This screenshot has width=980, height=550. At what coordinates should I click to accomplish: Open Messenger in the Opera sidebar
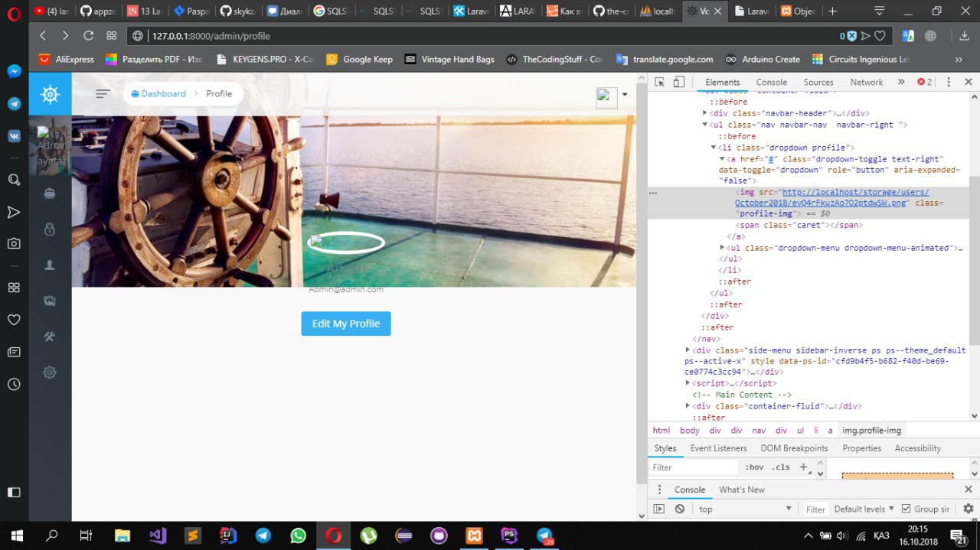pos(14,71)
